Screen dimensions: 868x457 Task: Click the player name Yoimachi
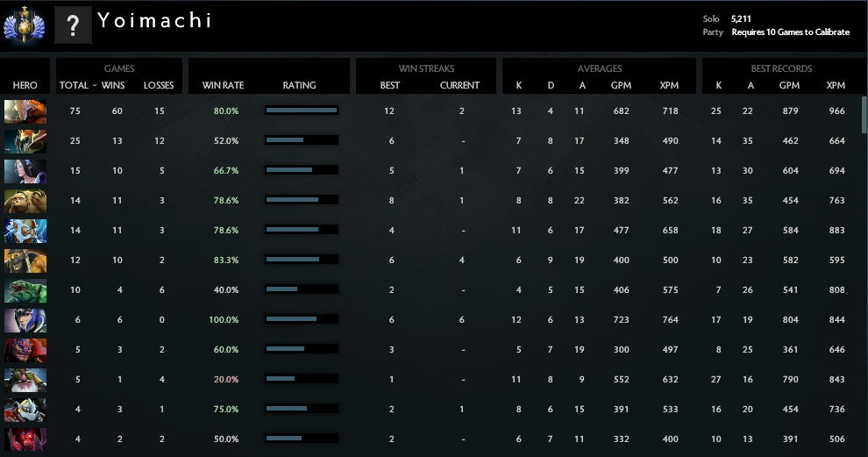pyautogui.click(x=154, y=20)
